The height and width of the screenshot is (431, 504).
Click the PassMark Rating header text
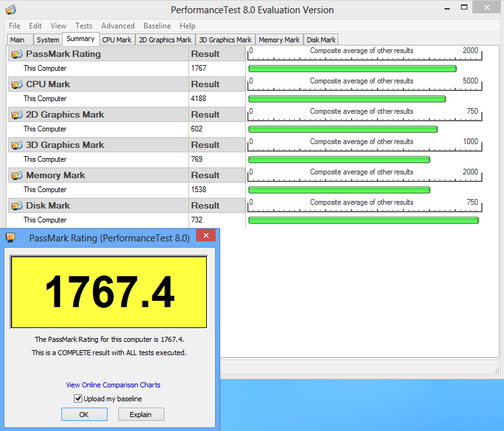click(x=63, y=54)
